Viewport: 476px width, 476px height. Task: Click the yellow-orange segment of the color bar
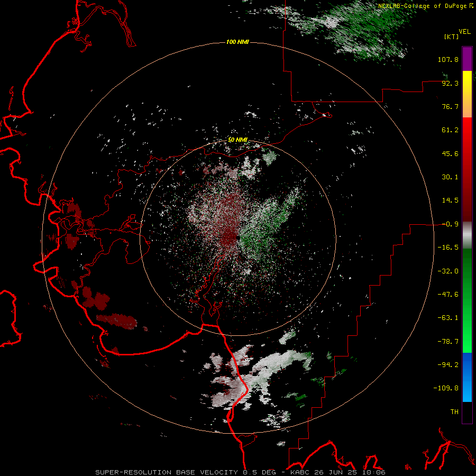(467, 94)
